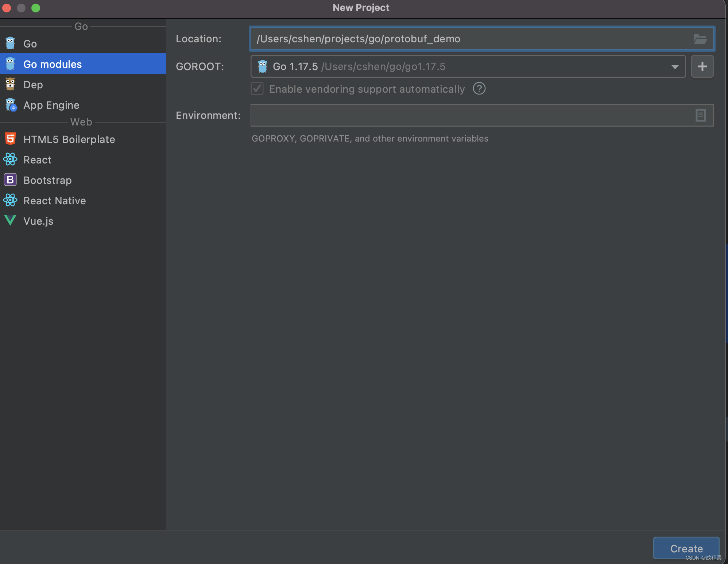Click the Environment variables list icon
728x564 pixels.
[700, 115]
